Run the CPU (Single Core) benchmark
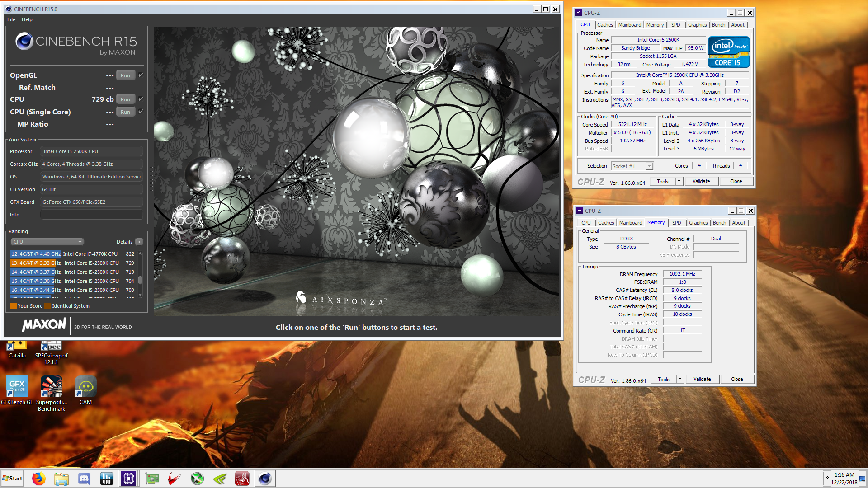Viewport: 868px width, 488px height. point(126,112)
